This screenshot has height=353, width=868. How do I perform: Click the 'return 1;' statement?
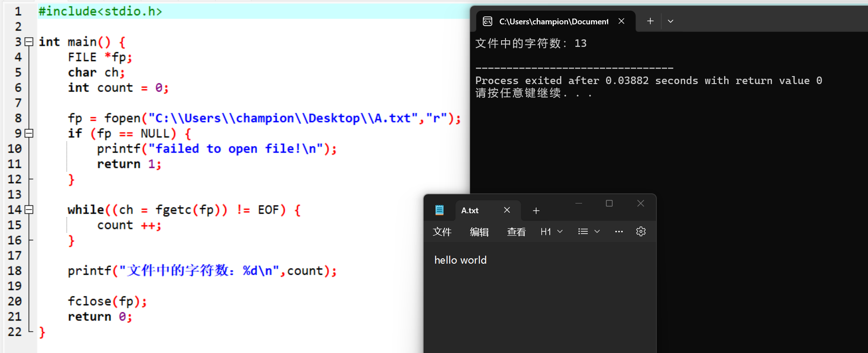129,164
